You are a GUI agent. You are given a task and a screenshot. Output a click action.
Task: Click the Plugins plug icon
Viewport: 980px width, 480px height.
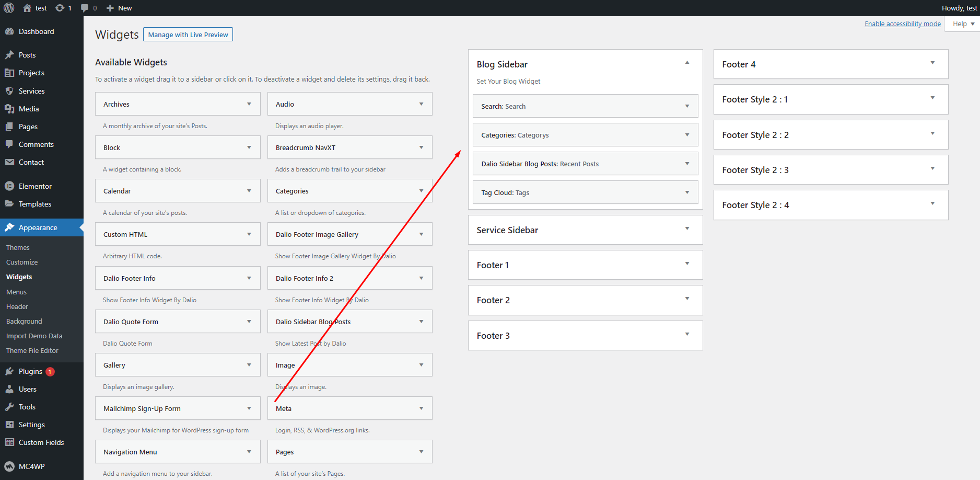(9, 371)
